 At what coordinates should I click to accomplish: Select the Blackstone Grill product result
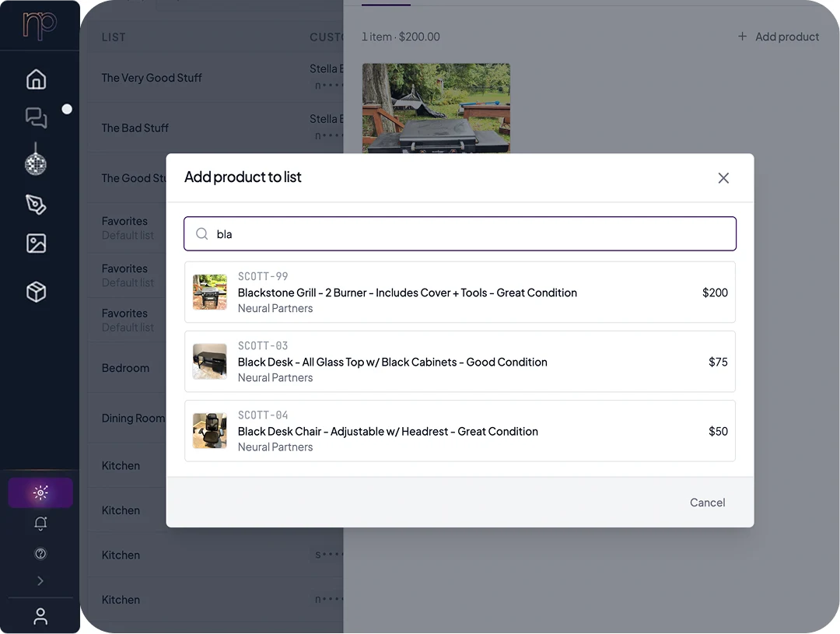click(460, 292)
